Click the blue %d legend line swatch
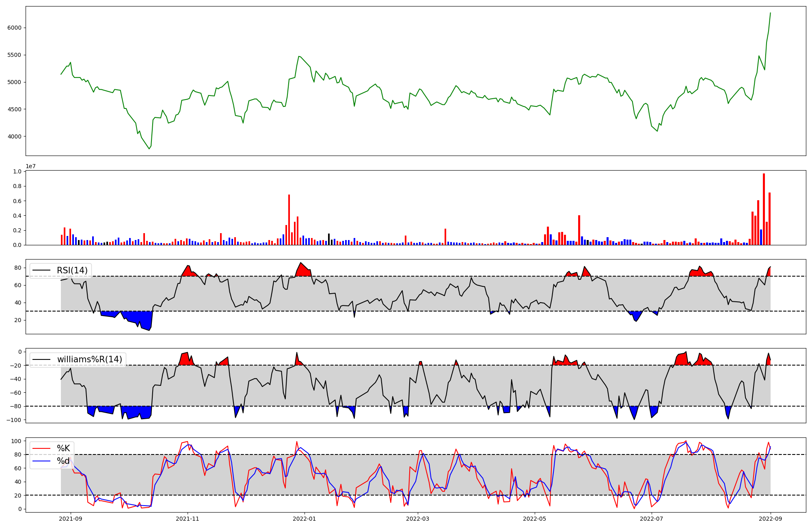This screenshot has height=528, width=812. click(42, 461)
